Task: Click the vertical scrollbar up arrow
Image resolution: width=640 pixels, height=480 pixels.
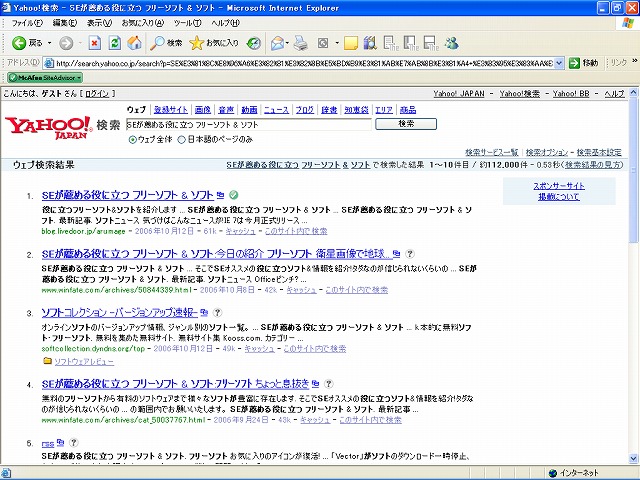Action: click(634, 93)
